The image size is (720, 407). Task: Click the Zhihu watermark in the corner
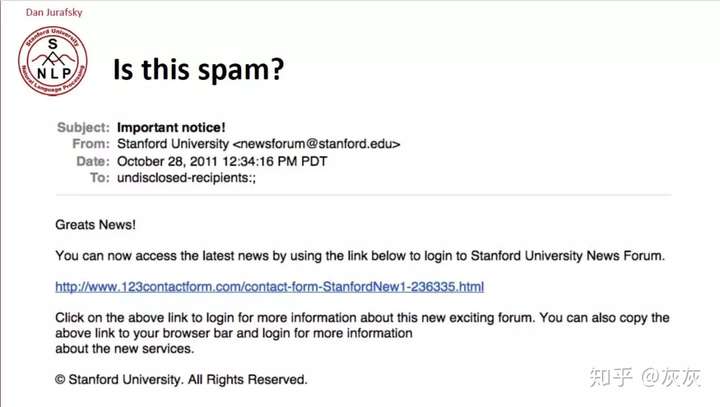point(645,377)
